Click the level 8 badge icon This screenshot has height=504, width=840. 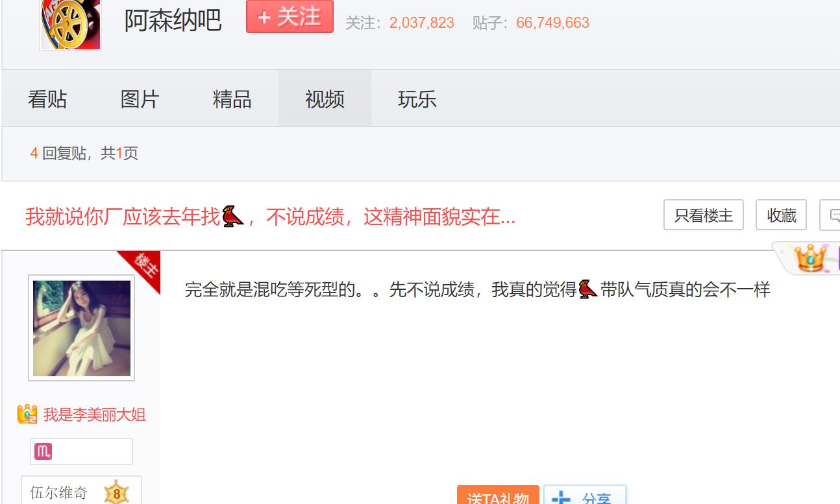117,494
